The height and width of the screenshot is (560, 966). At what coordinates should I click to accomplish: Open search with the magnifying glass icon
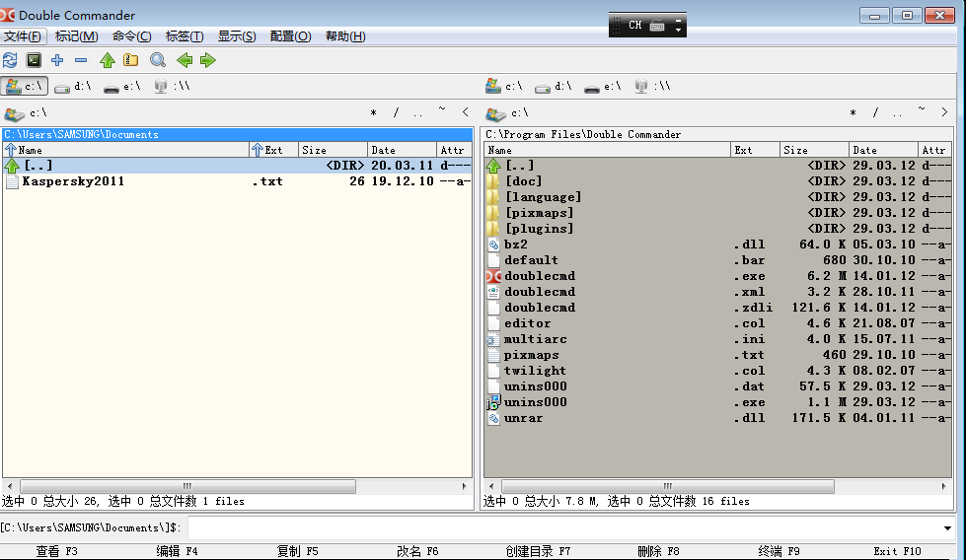[158, 60]
